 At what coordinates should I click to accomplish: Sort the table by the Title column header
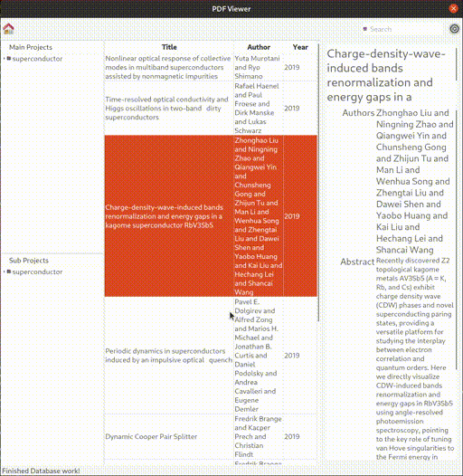pyautogui.click(x=169, y=47)
